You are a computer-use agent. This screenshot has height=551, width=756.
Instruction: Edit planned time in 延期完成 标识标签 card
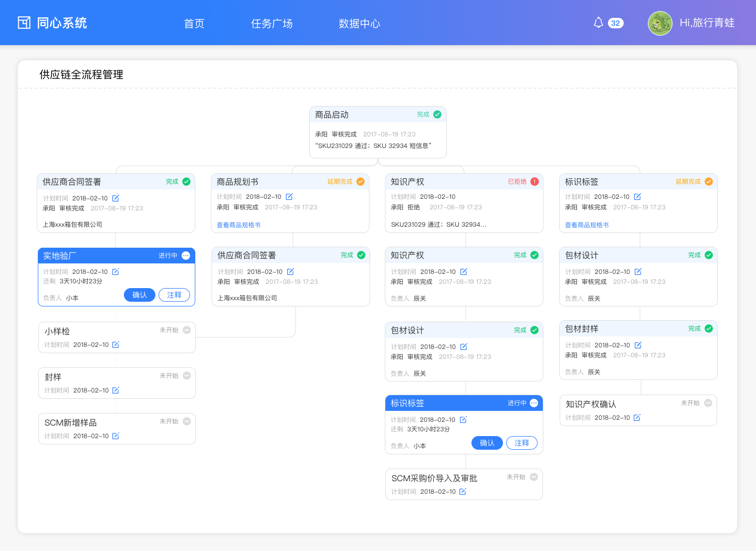(x=637, y=197)
